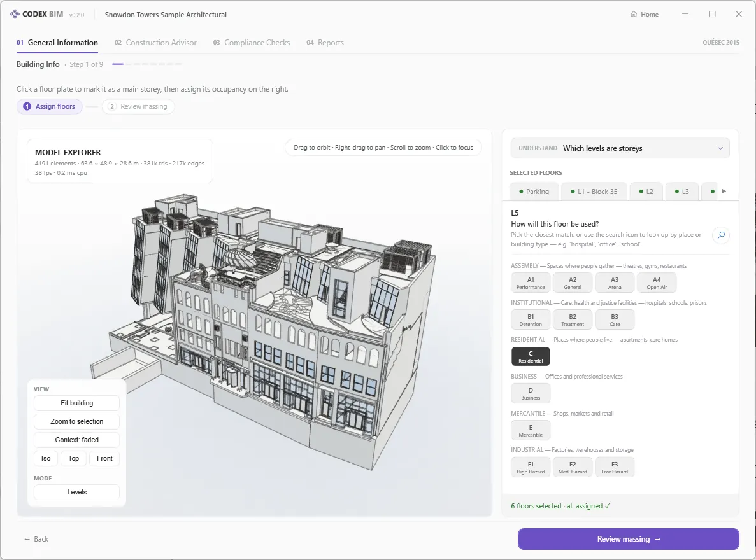Click QUÉBEC 2015 code label
This screenshot has height=560, width=756.
tap(720, 43)
